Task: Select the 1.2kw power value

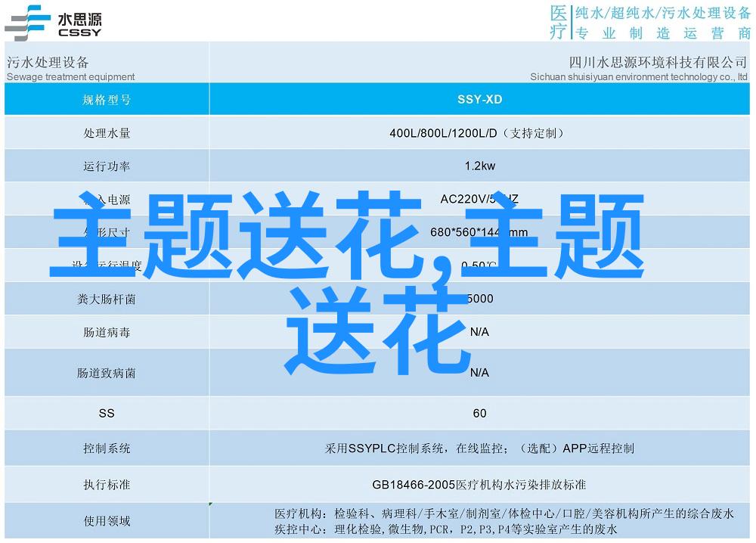Action: (479, 166)
